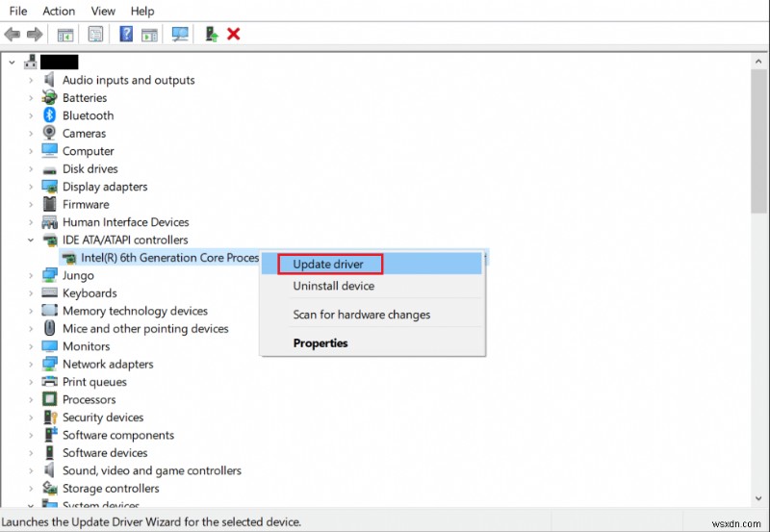Click the Batteries category icon

click(49, 97)
